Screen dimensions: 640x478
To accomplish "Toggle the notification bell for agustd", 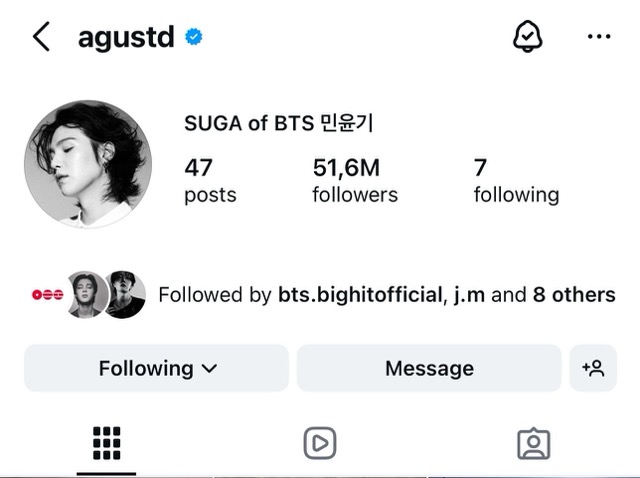I will pos(527,36).
